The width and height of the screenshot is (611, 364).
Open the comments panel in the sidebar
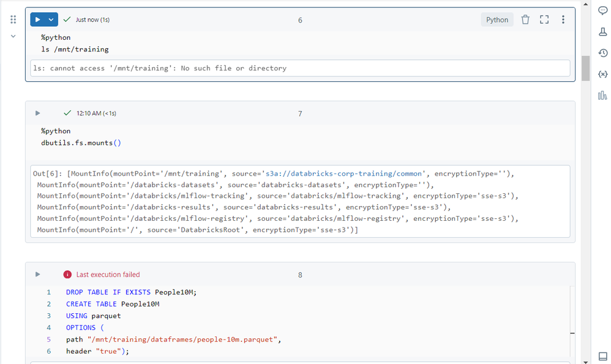[602, 10]
